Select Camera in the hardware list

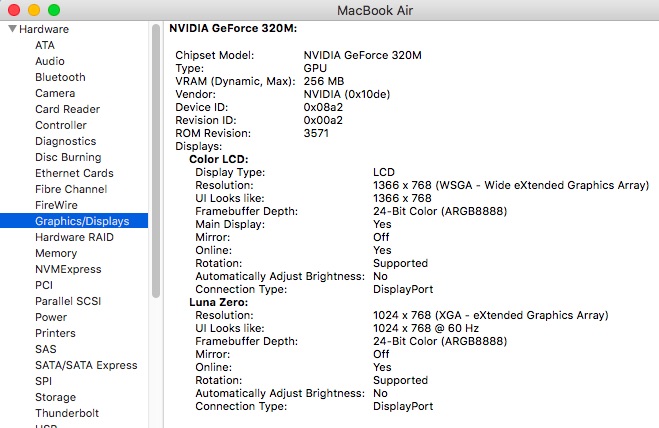click(55, 93)
